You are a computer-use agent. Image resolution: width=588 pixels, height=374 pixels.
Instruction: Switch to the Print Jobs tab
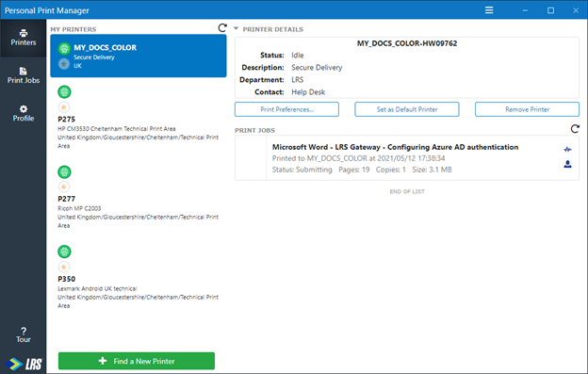coord(24,75)
